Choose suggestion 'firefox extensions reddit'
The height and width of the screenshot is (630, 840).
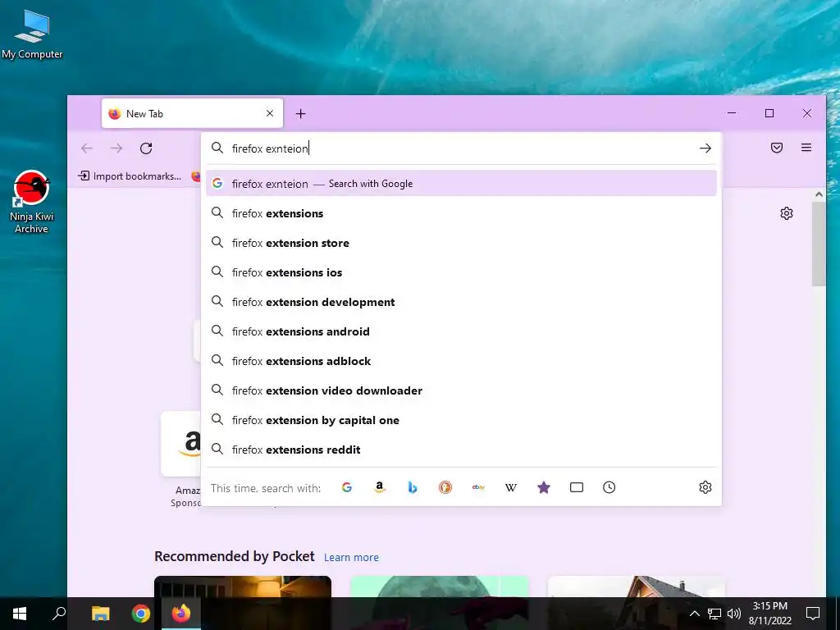[x=461, y=450]
